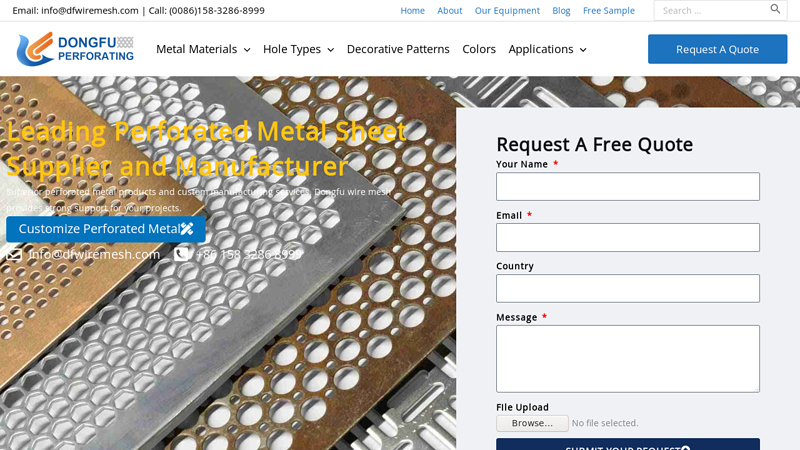Image resolution: width=800 pixels, height=450 pixels.
Task: Click the Request A Quote button
Action: pos(717,49)
